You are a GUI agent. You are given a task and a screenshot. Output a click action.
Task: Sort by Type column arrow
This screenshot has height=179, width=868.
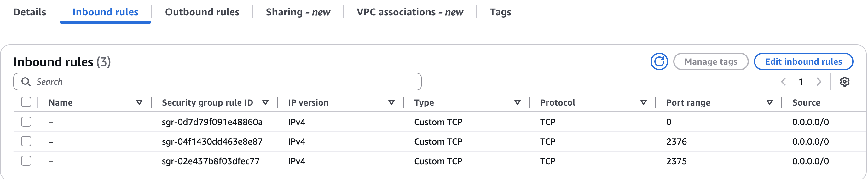coord(517,102)
